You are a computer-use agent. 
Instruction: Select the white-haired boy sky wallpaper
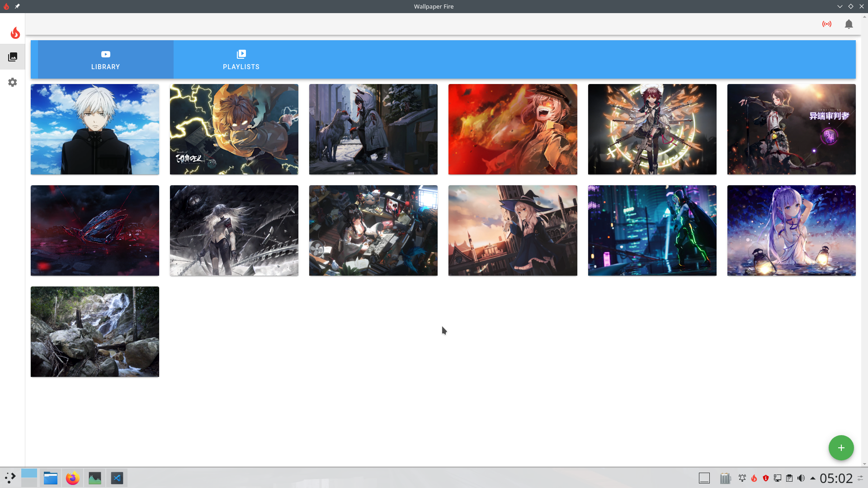pos(95,129)
